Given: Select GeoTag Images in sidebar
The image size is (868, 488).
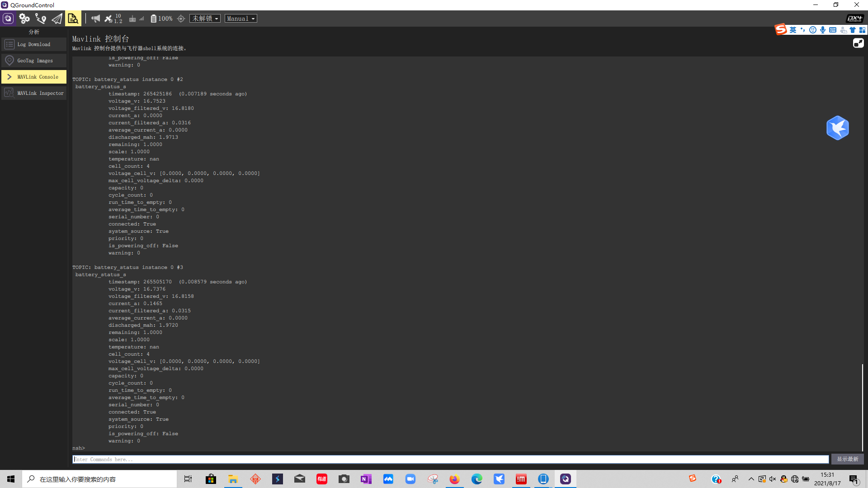Looking at the screenshot, I should click(34, 61).
